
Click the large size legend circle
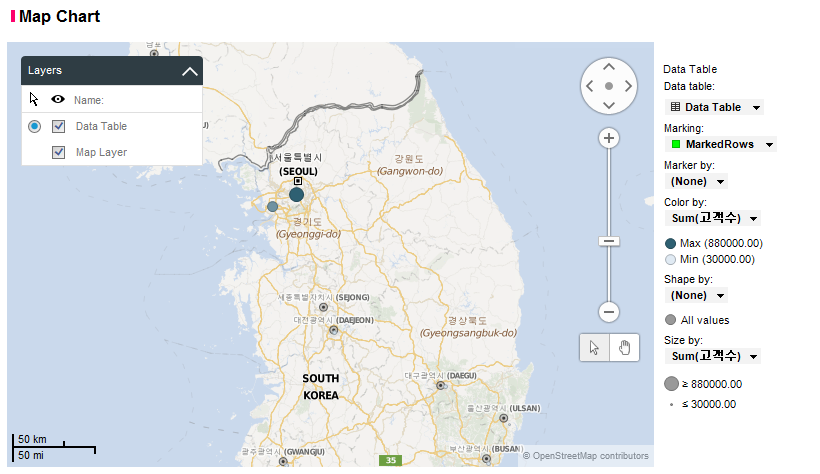(x=671, y=383)
